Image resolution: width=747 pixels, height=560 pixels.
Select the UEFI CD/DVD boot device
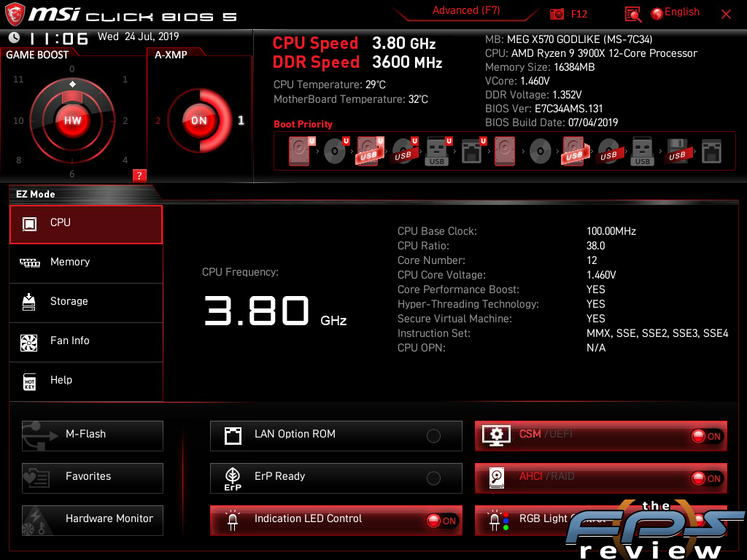[336, 151]
